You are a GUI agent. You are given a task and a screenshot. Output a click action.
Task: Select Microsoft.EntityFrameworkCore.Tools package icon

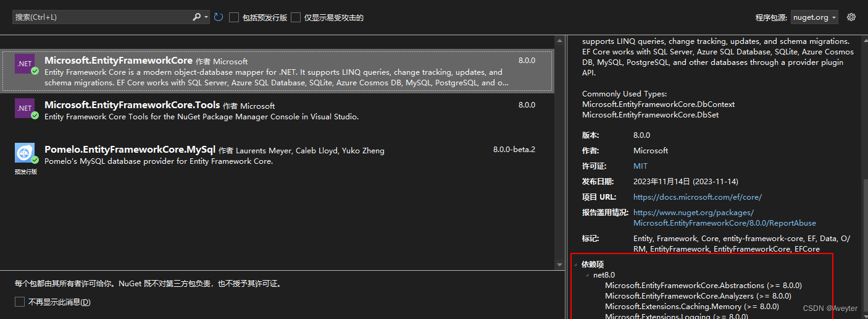click(25, 108)
